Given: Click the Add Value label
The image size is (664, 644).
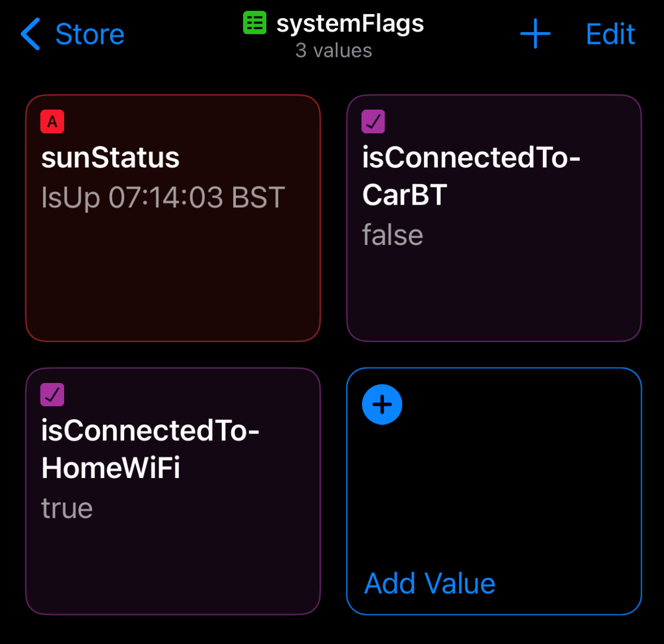Looking at the screenshot, I should 430,584.
